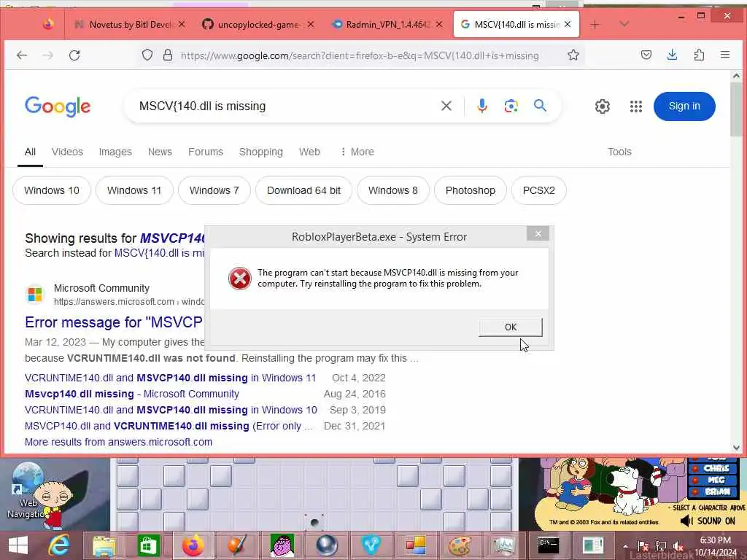Screen dimensions: 747x560
Task: Open the Command Prompt taskbar icon
Action: click(x=549, y=545)
